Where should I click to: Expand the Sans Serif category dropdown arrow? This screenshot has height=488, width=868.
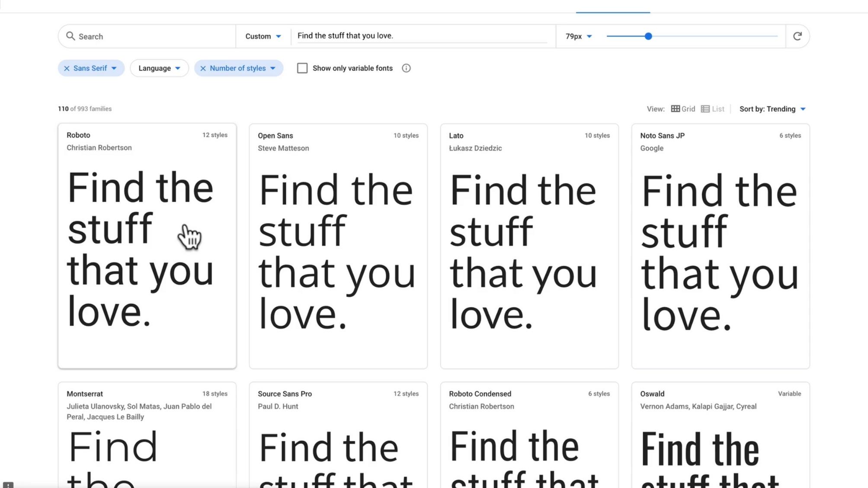tap(114, 68)
